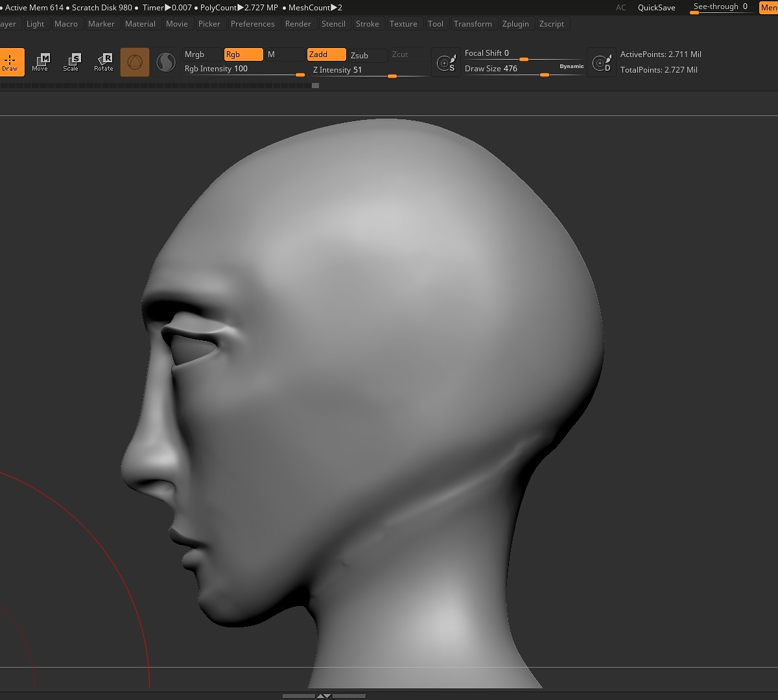
Task: Open the Material menu
Action: (140, 24)
